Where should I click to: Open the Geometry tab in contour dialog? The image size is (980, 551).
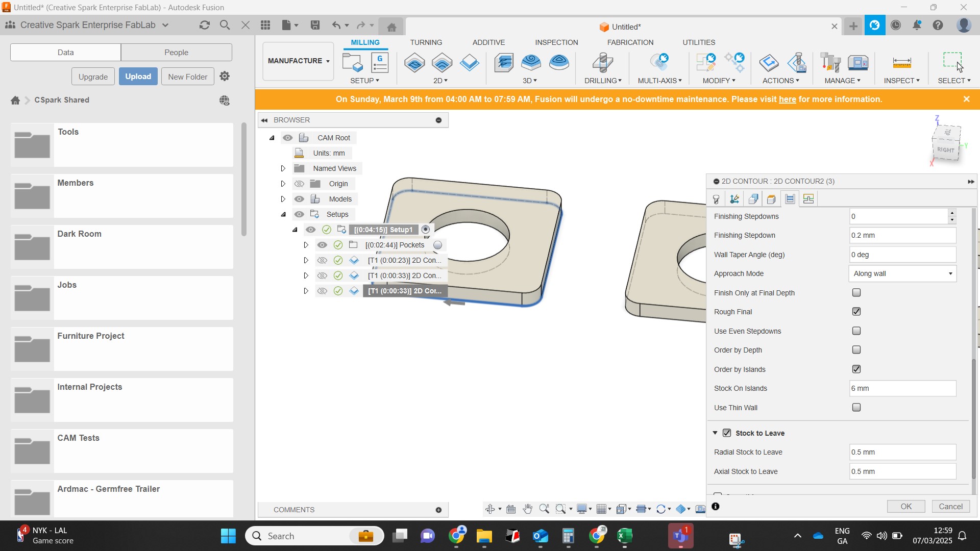pyautogui.click(x=734, y=199)
